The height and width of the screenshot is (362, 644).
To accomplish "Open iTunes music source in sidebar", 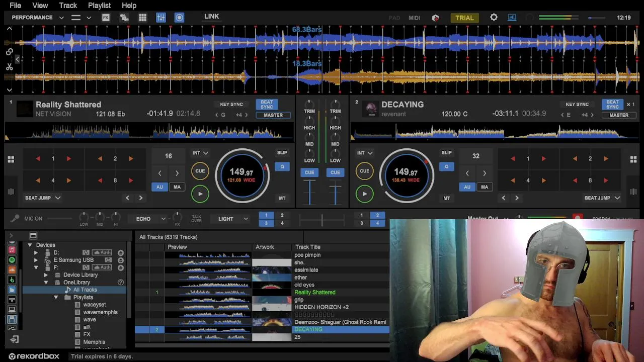I will (x=12, y=250).
